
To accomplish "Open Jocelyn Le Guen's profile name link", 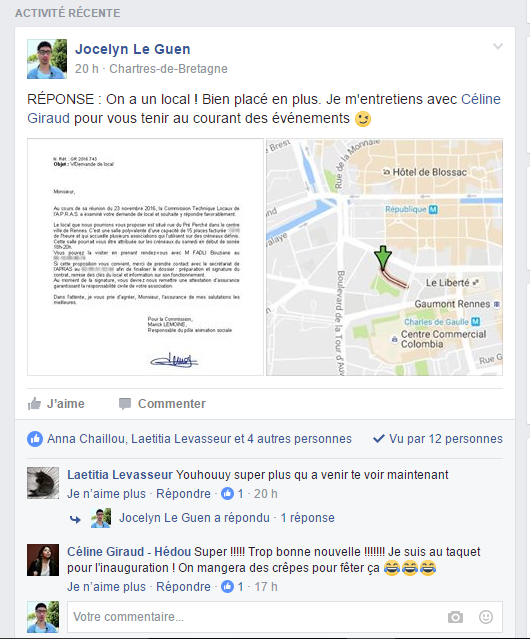I will pyautogui.click(x=133, y=49).
